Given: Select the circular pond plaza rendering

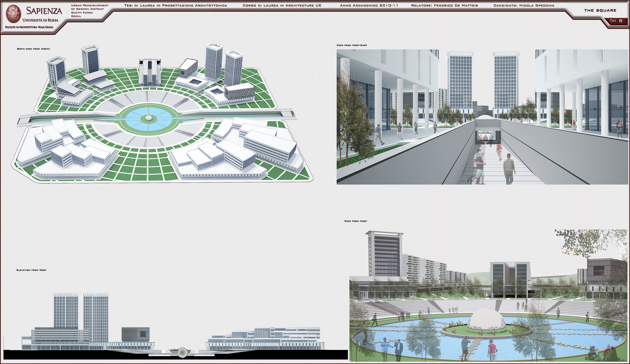Looking at the screenshot, I should pos(488,295).
